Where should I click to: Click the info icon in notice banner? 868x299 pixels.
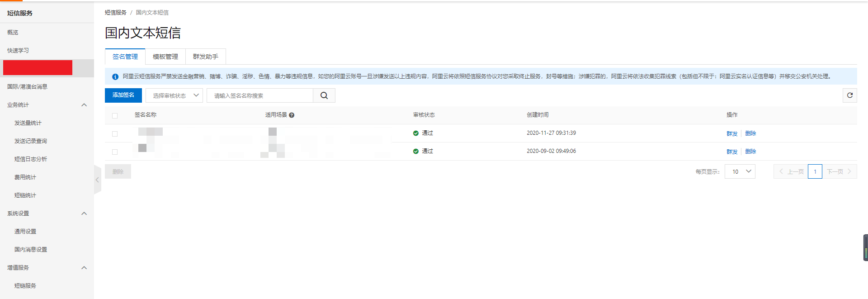click(x=115, y=77)
